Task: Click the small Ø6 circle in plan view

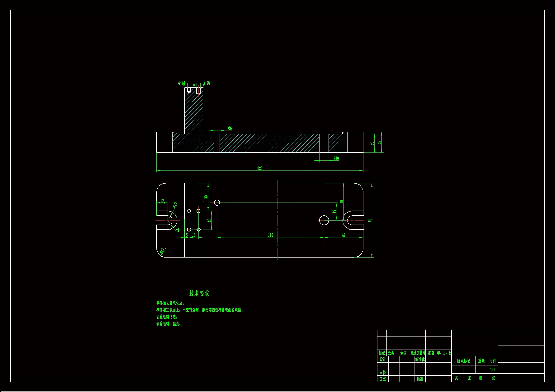Action: point(217,203)
